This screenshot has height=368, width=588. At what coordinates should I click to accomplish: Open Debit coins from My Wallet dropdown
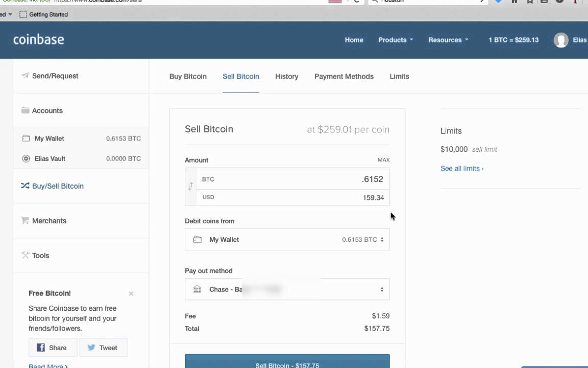click(x=287, y=240)
